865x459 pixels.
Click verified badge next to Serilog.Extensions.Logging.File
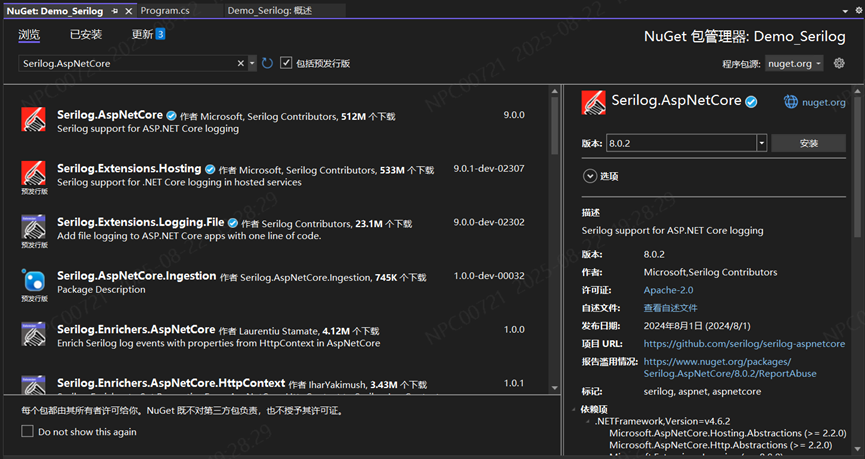point(233,223)
